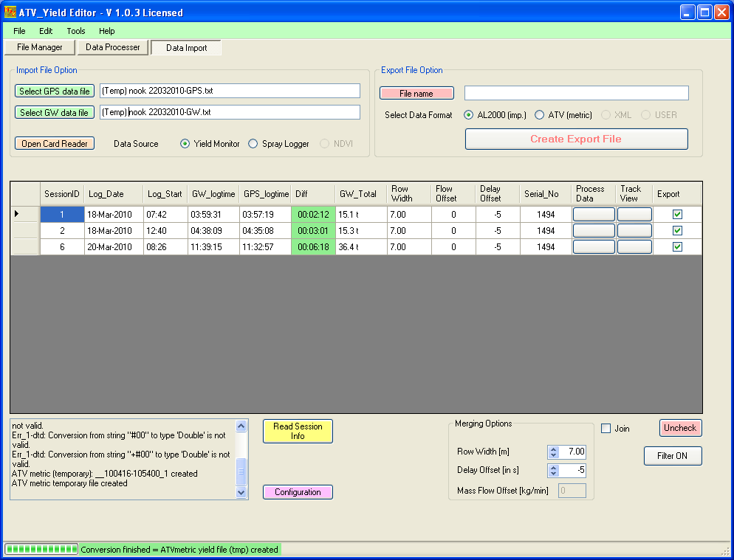Select the ATV (metric) data format
This screenshot has height=560, width=734.
[x=540, y=115]
